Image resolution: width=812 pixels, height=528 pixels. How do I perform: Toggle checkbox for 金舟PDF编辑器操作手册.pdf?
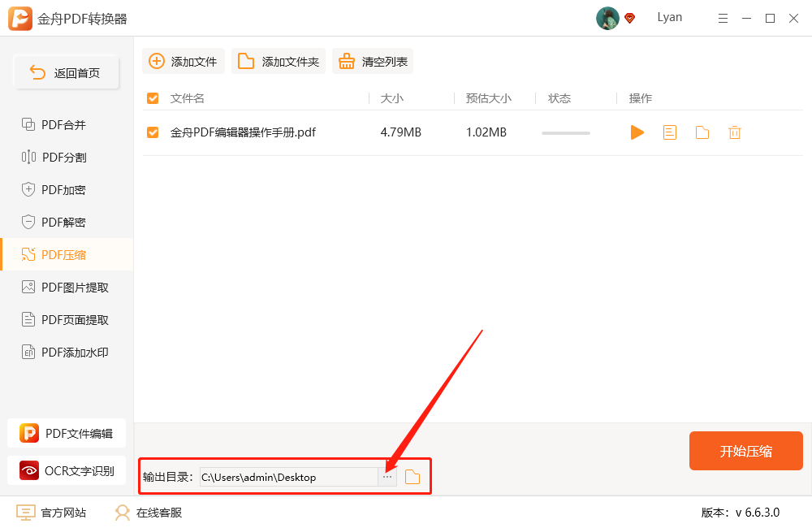(153, 132)
